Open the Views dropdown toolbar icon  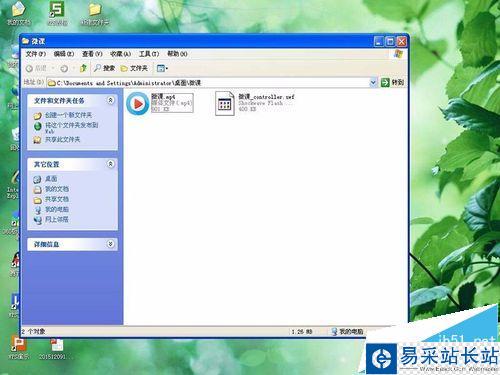(162, 68)
